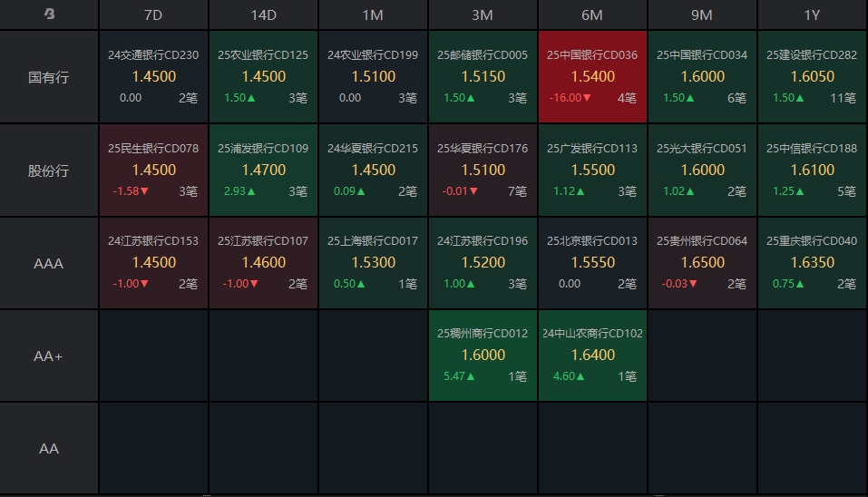The height and width of the screenshot is (497, 868).
Task: Open the 25中国银行CD034 cell
Action: pyautogui.click(x=702, y=76)
